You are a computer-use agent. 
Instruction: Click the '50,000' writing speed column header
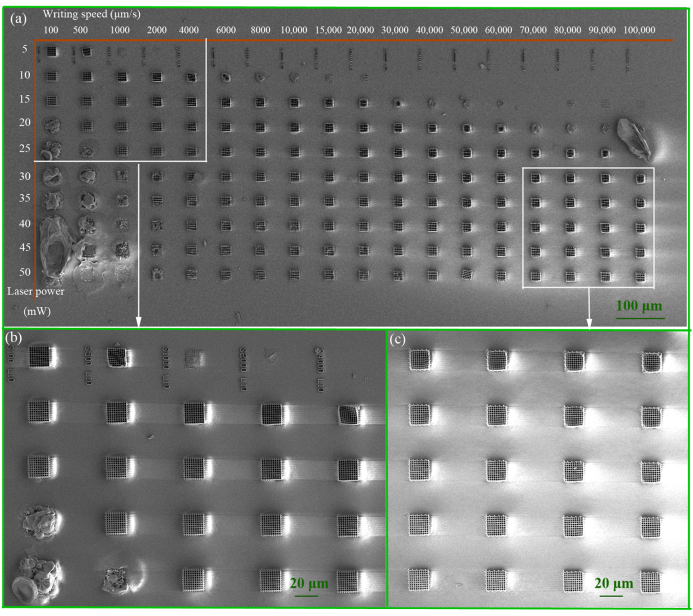[464, 30]
